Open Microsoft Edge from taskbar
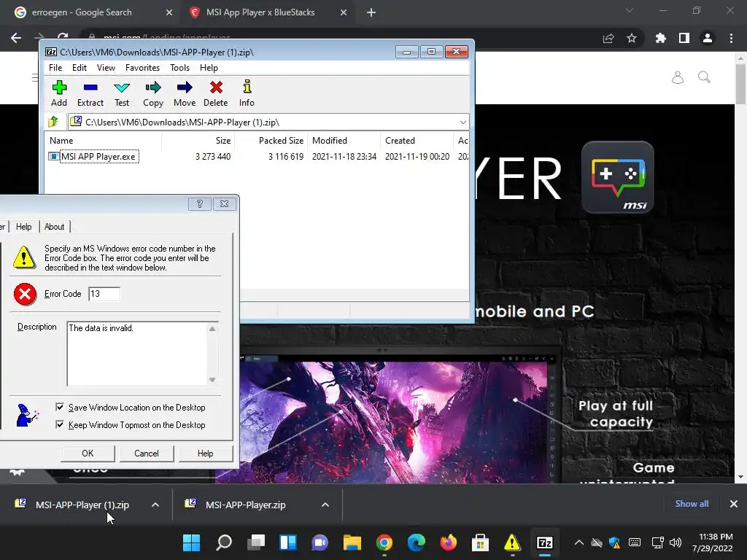 [x=417, y=542]
